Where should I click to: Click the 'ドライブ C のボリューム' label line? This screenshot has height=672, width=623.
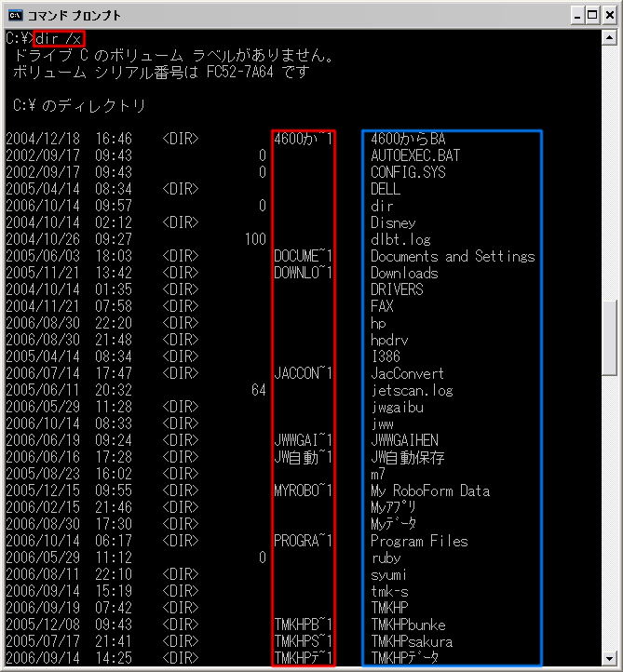[x=173, y=55]
